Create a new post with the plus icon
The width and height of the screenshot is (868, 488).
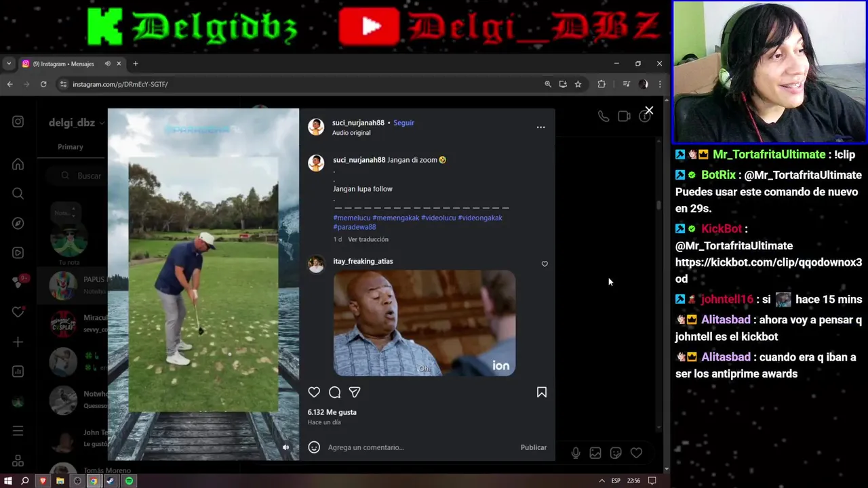[x=18, y=342]
